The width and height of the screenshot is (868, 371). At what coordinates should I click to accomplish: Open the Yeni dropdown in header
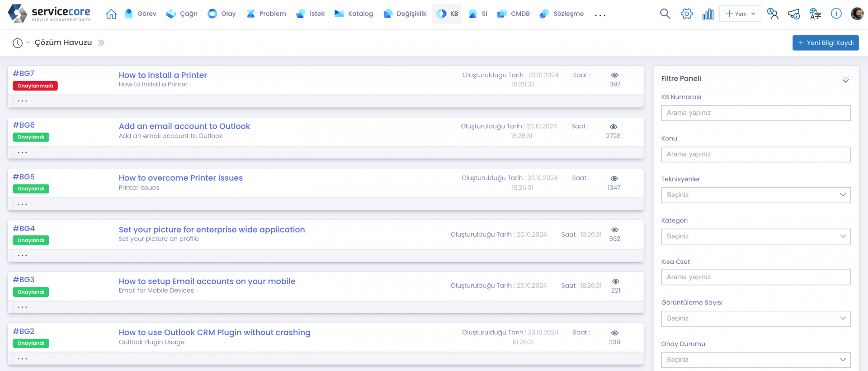740,14
